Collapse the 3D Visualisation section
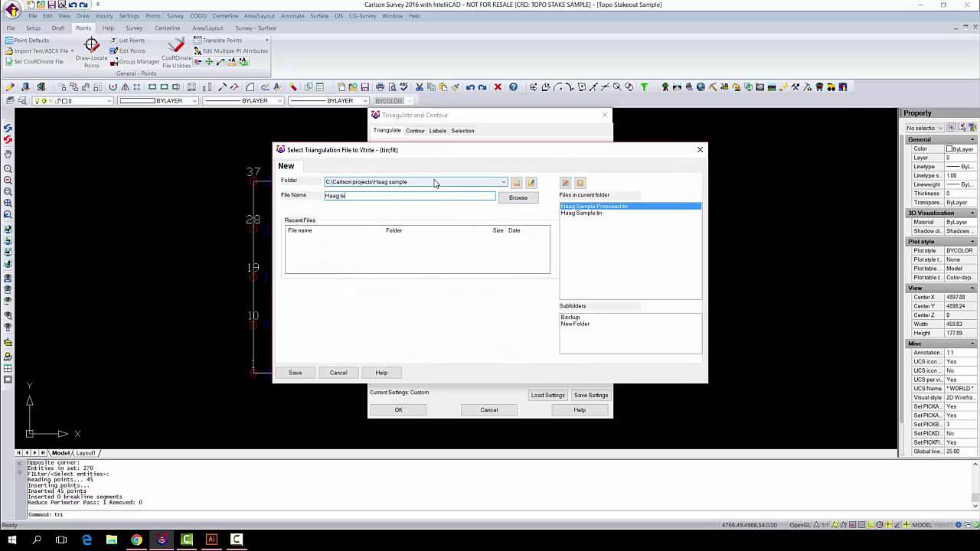Screen dimensions: 980x551 [x=972, y=213]
